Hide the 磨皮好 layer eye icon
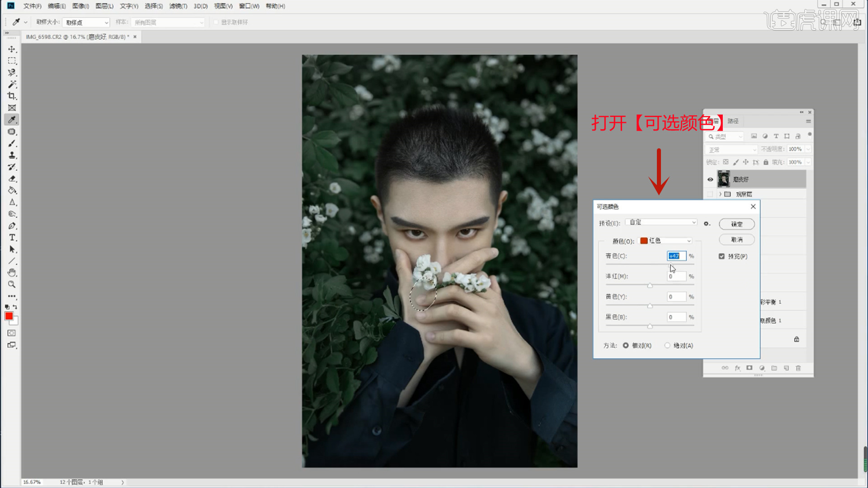Screen dimensions: 868x488 click(x=710, y=179)
